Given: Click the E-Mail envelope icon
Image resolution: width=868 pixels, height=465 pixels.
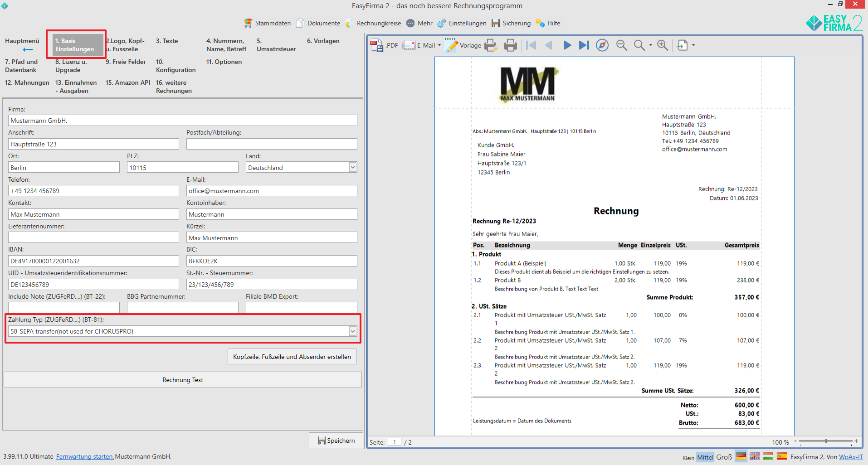Looking at the screenshot, I should 409,45.
